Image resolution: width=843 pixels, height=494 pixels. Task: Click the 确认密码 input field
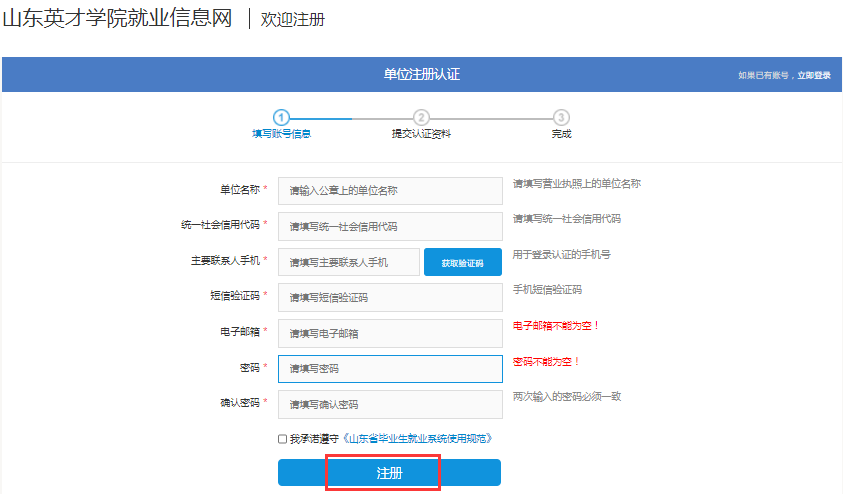389,404
